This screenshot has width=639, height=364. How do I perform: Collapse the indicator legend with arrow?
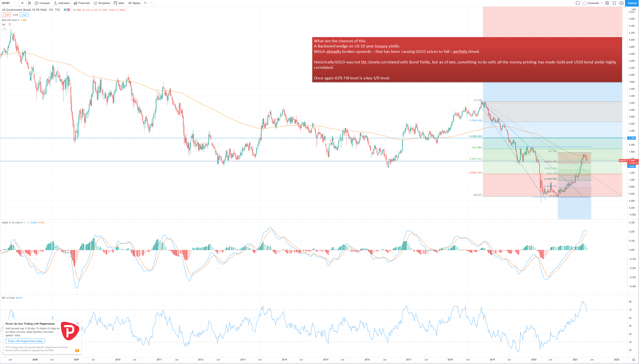4,29
